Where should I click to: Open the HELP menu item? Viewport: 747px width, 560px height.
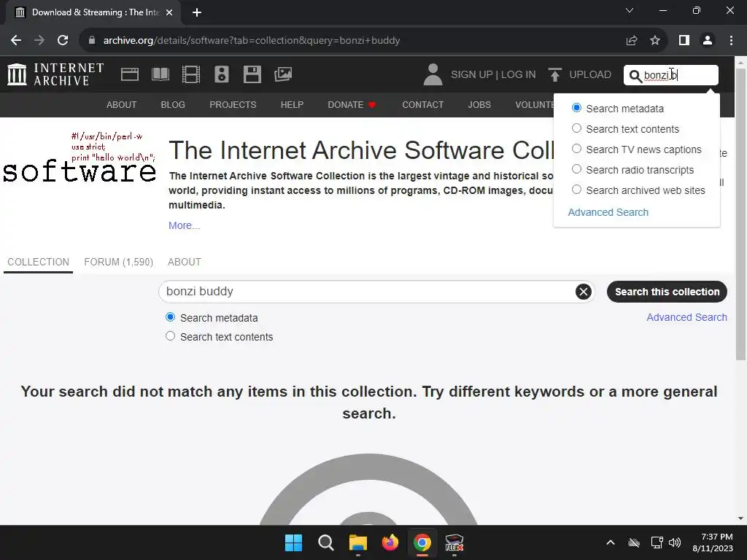(x=292, y=105)
